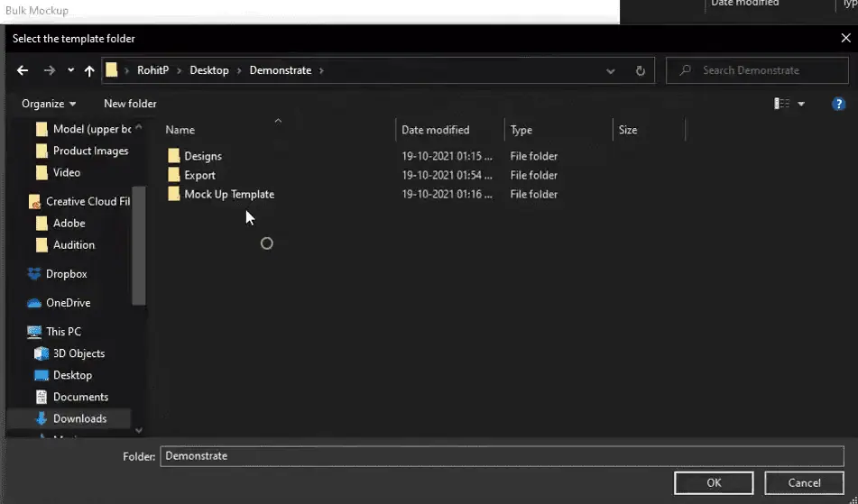Click Desktop in the breadcrumb path
This screenshot has height=504, width=858.
209,70
